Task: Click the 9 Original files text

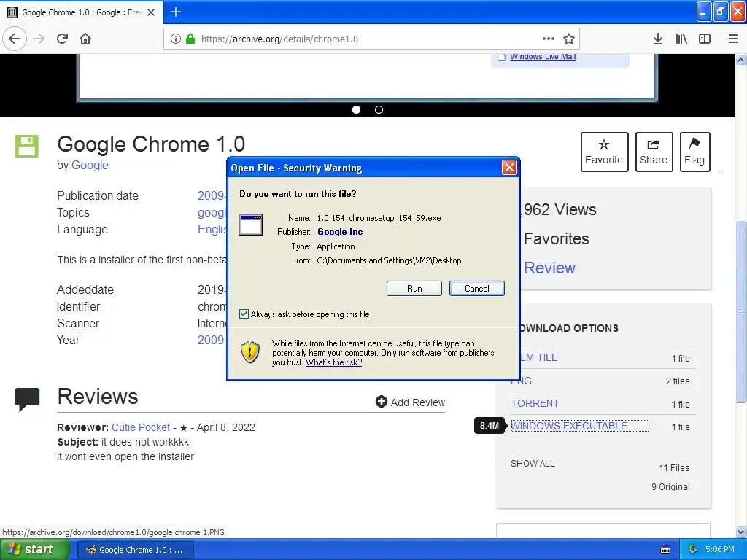Action: (670, 487)
